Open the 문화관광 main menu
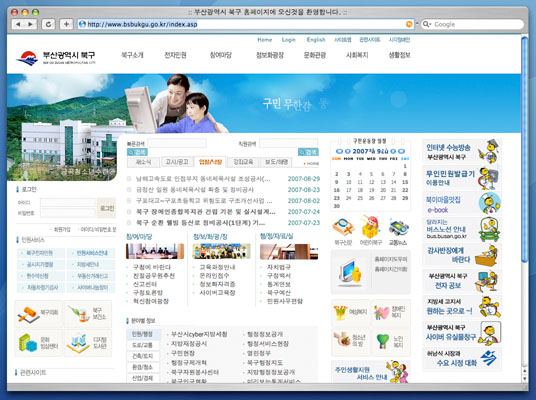Screen dimensions: 536x400 (x=314, y=55)
